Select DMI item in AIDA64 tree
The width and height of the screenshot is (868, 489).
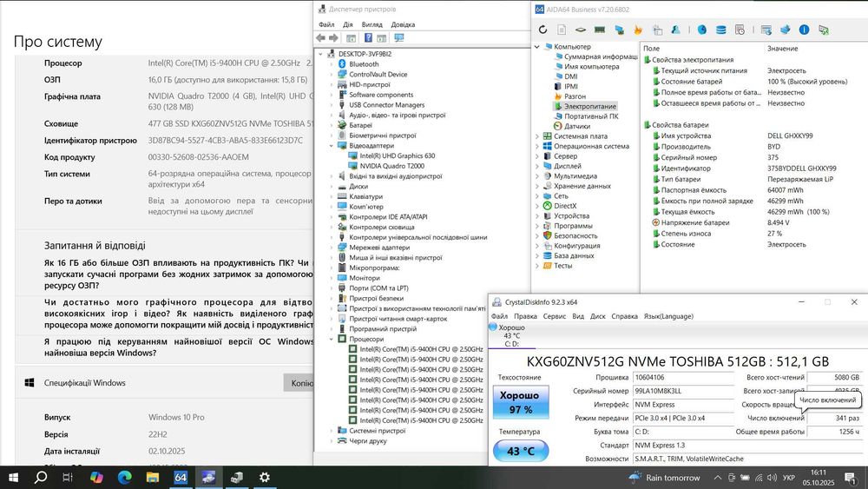(x=571, y=76)
